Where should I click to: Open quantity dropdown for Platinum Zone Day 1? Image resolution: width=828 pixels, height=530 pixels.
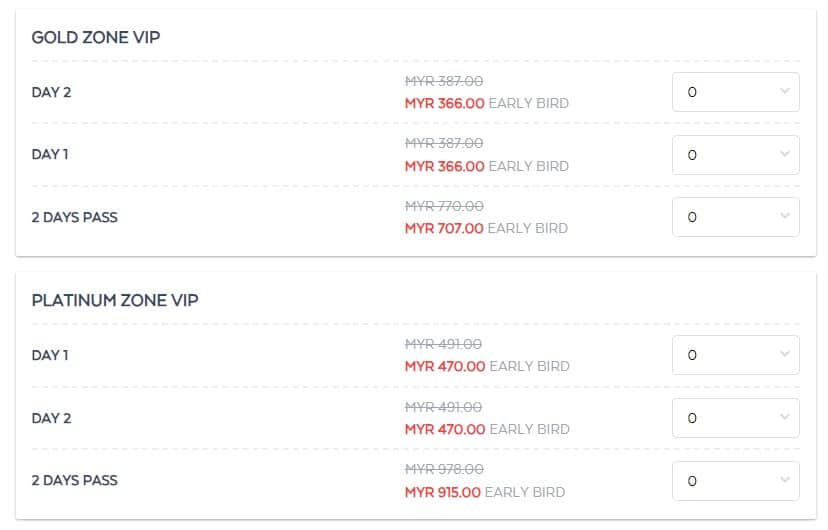pyautogui.click(x=736, y=355)
